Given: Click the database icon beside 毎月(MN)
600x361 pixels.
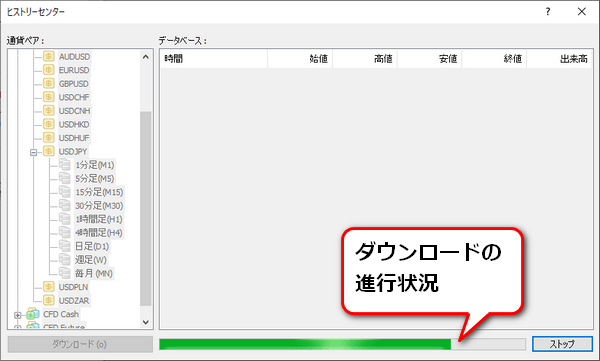Looking at the screenshot, I should (x=65, y=273).
